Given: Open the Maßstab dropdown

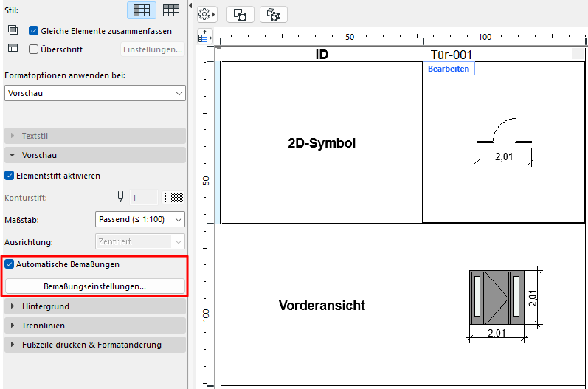Looking at the screenshot, I should [x=140, y=219].
